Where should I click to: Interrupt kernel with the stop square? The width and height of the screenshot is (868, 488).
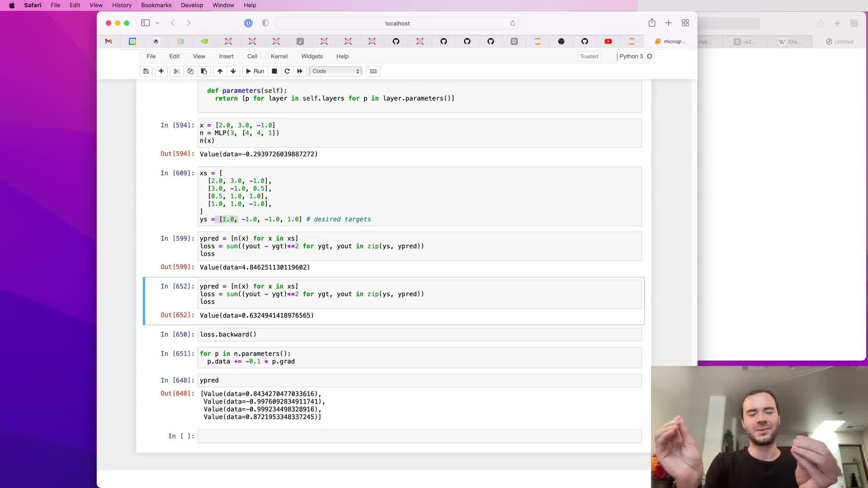(274, 71)
